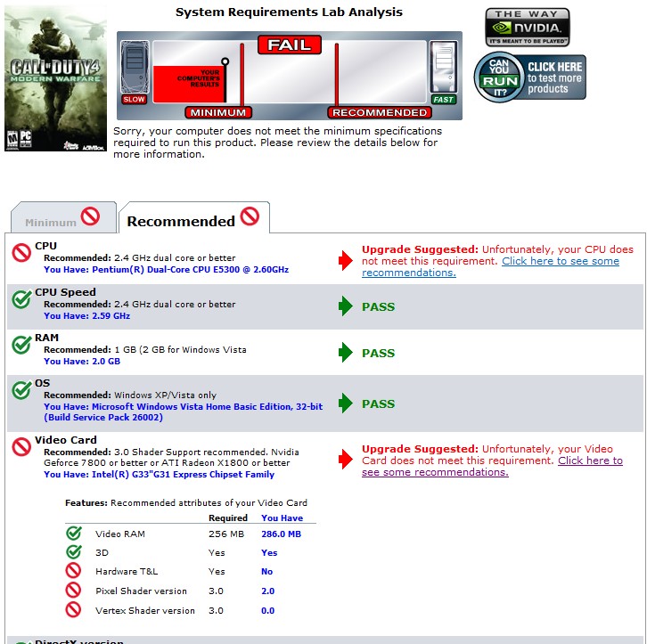Open CPU upgrade recommendations link
The width and height of the screenshot is (647, 644).
click(490, 266)
